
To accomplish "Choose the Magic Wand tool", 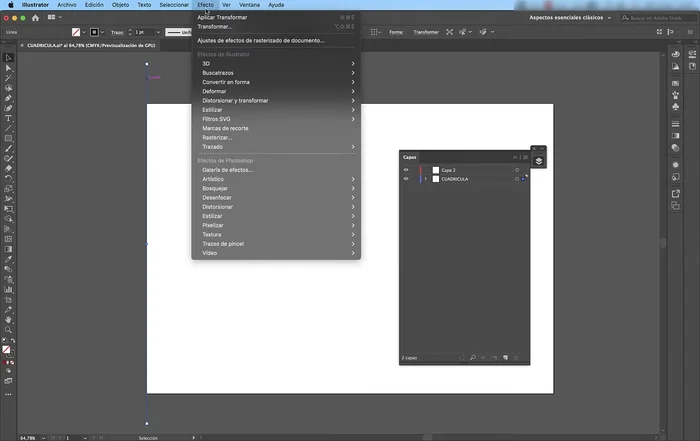I will point(8,78).
